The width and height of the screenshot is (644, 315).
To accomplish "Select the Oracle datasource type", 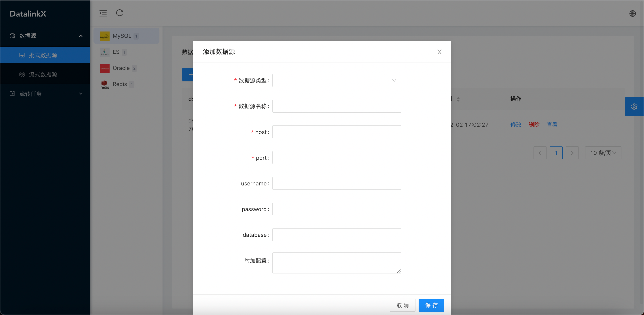I will [121, 68].
